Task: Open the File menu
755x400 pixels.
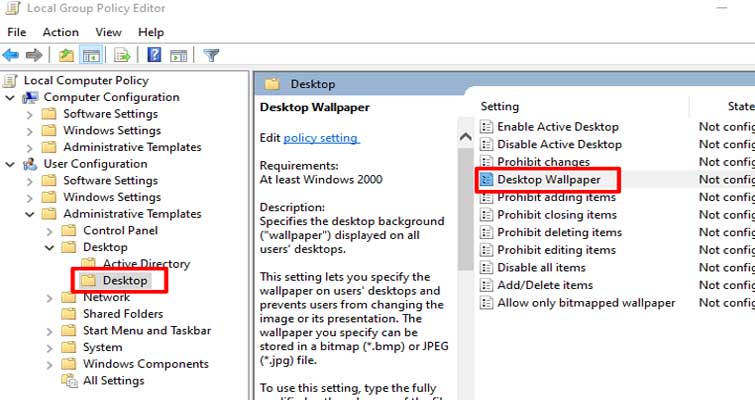Action: pos(17,32)
